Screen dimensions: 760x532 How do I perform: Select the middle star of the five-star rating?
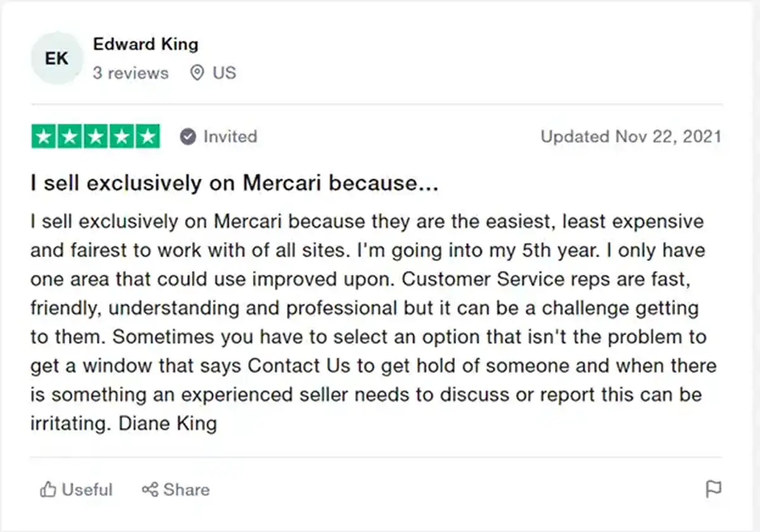[96, 136]
